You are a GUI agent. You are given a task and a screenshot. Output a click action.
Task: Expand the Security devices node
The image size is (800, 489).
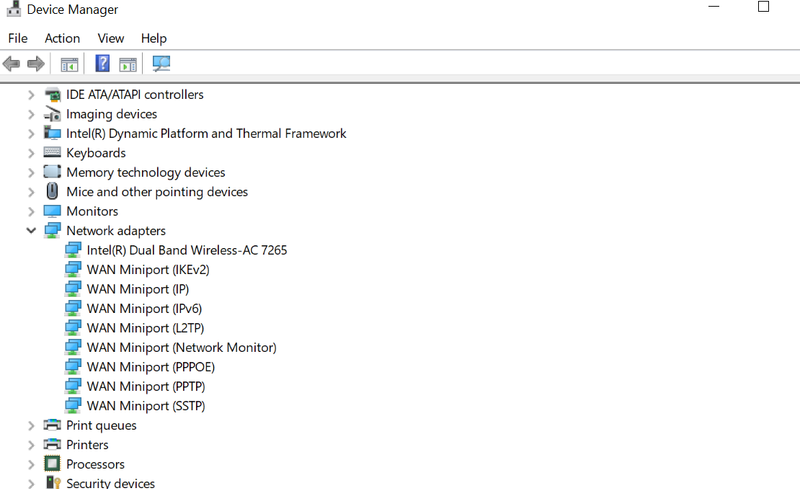coord(31,483)
